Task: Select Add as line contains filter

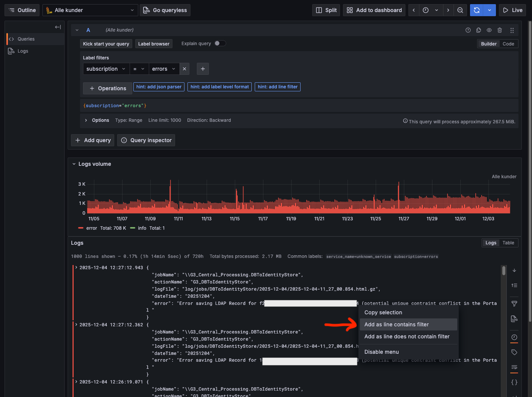Action: pos(396,324)
